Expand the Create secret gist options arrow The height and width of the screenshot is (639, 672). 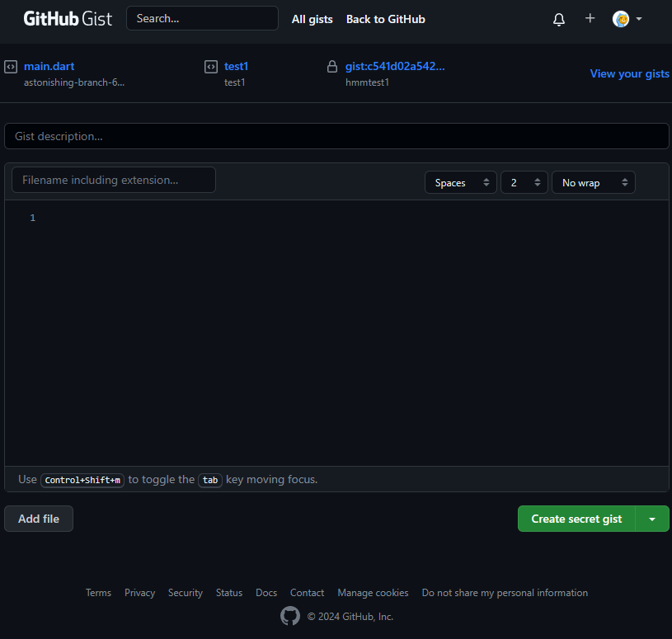click(652, 519)
